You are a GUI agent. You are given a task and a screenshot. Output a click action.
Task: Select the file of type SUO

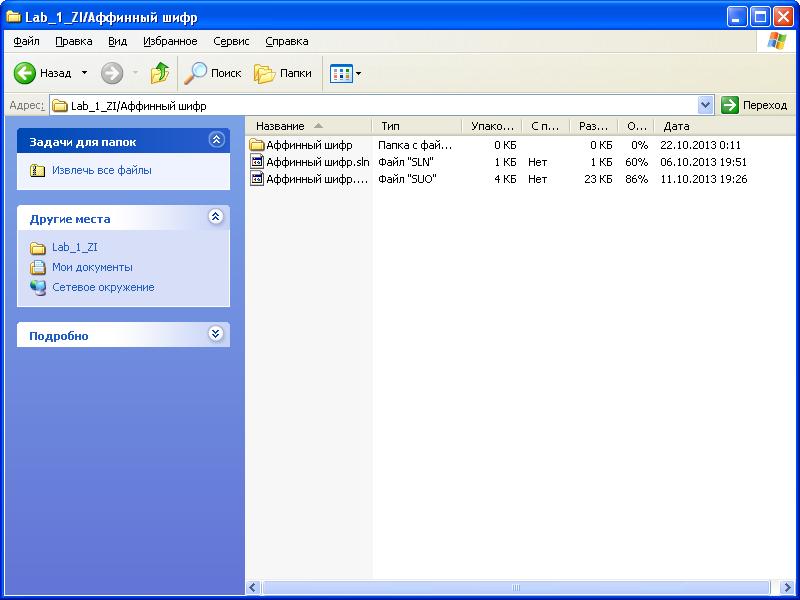(316, 179)
